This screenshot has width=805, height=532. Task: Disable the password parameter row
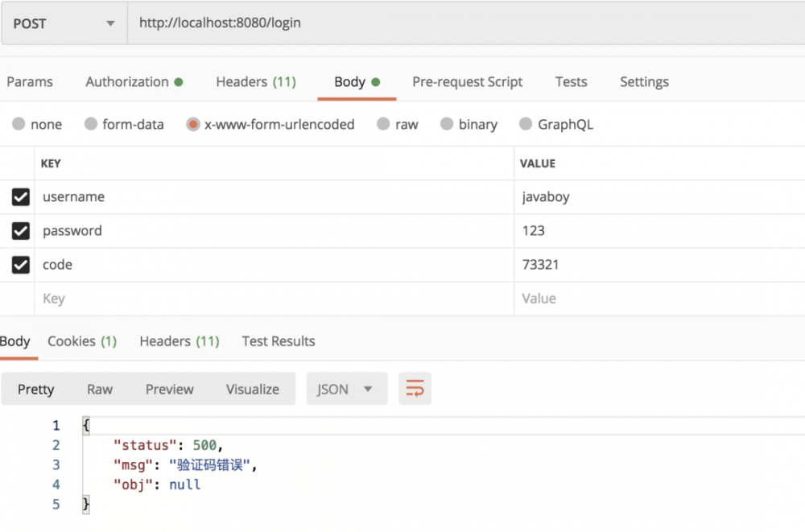click(x=20, y=230)
